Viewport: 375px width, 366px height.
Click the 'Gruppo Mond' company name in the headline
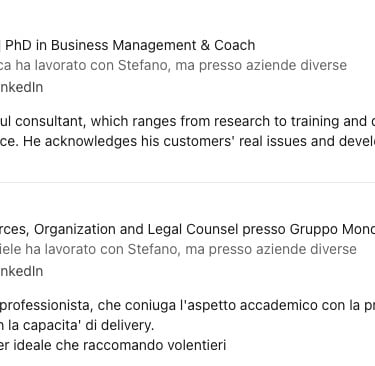(x=332, y=229)
